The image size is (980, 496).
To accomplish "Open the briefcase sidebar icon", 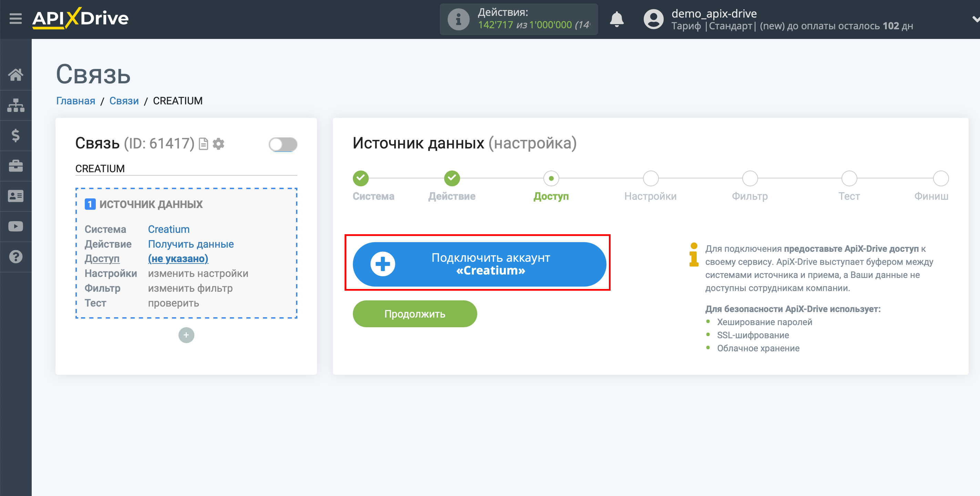I will (x=16, y=166).
